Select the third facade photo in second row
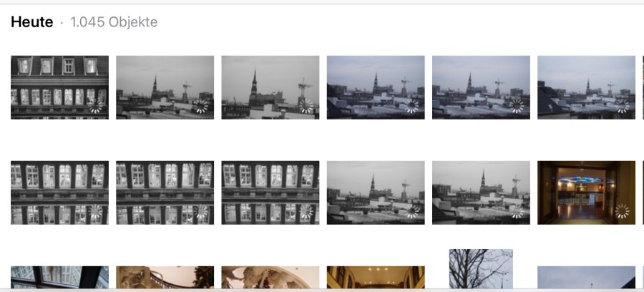644x292 pixels. tap(270, 192)
